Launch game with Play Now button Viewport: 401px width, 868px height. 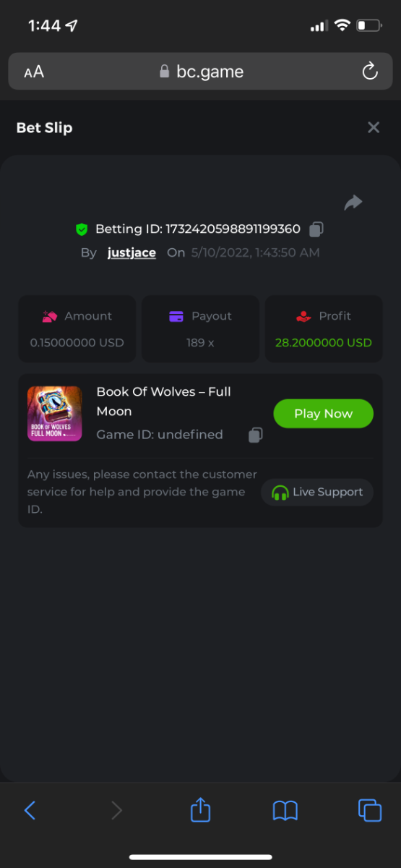tap(323, 414)
